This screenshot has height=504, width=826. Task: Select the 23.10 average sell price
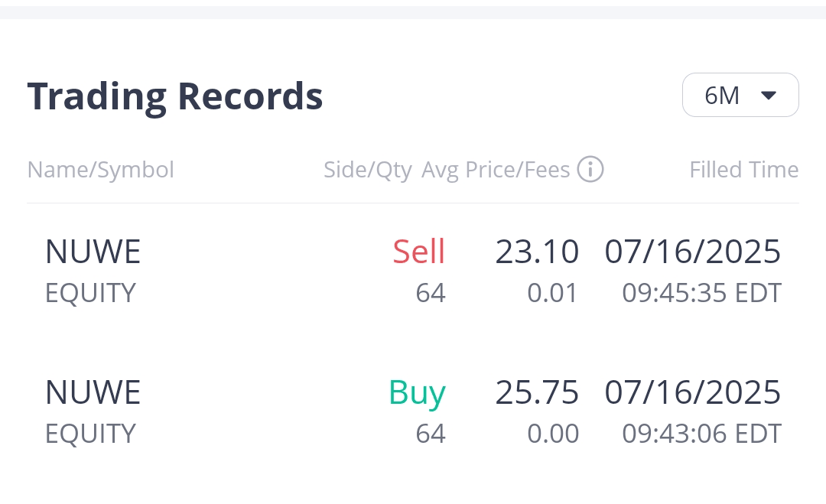pos(537,252)
